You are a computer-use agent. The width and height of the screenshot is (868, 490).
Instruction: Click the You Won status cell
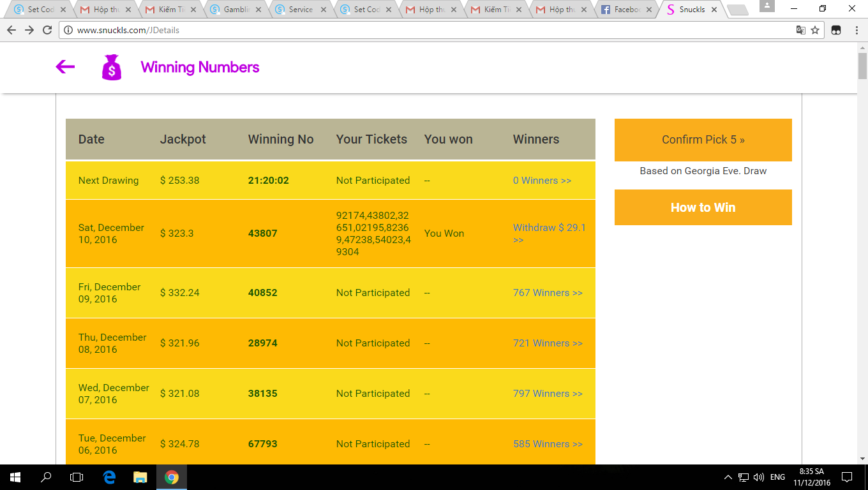coord(444,234)
